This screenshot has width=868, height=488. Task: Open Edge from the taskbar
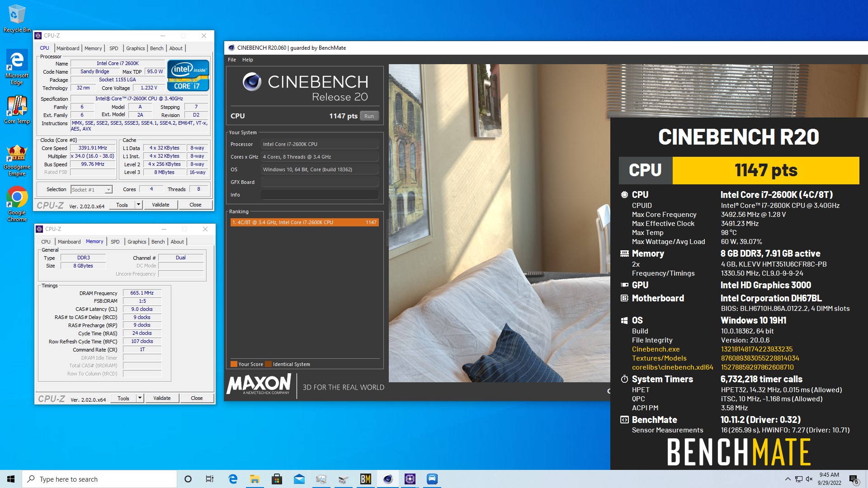[233, 479]
